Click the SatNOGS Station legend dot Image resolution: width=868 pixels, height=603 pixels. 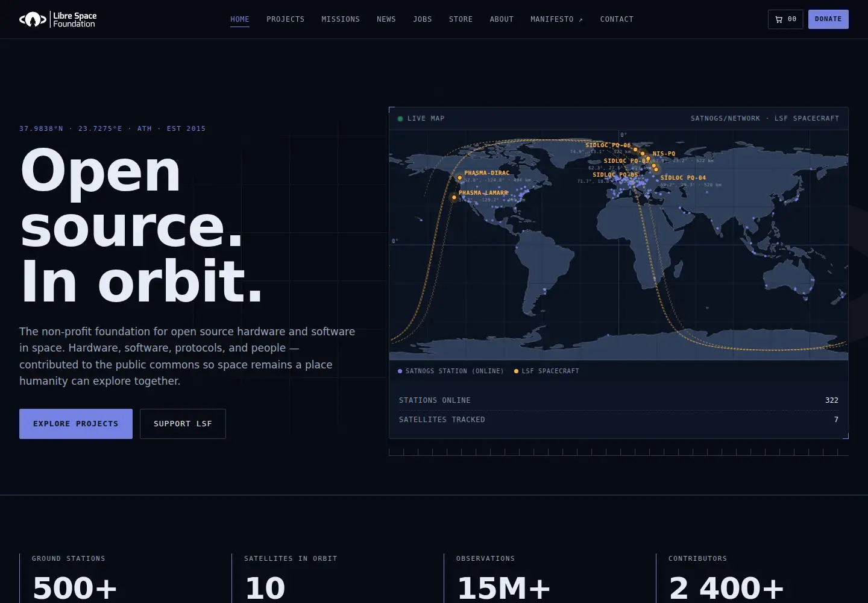pos(400,371)
